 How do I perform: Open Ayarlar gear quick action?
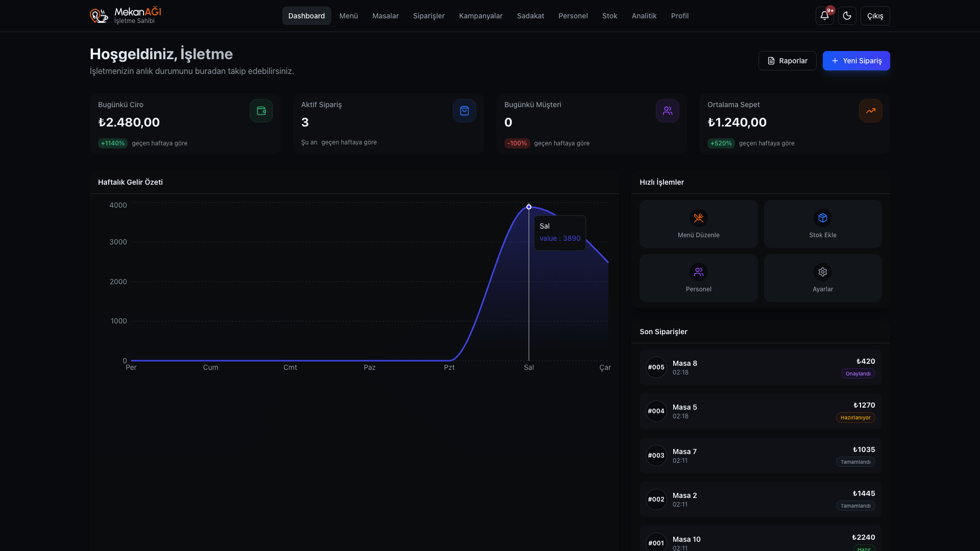tap(822, 278)
